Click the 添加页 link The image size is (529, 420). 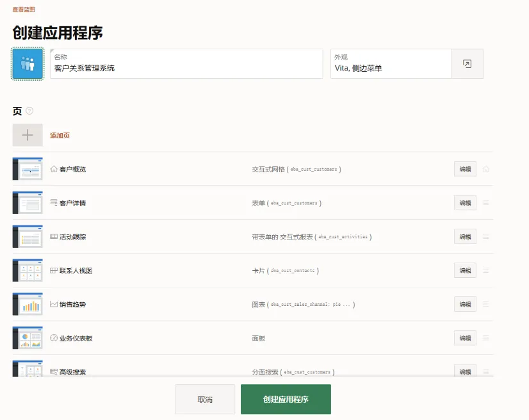point(60,135)
